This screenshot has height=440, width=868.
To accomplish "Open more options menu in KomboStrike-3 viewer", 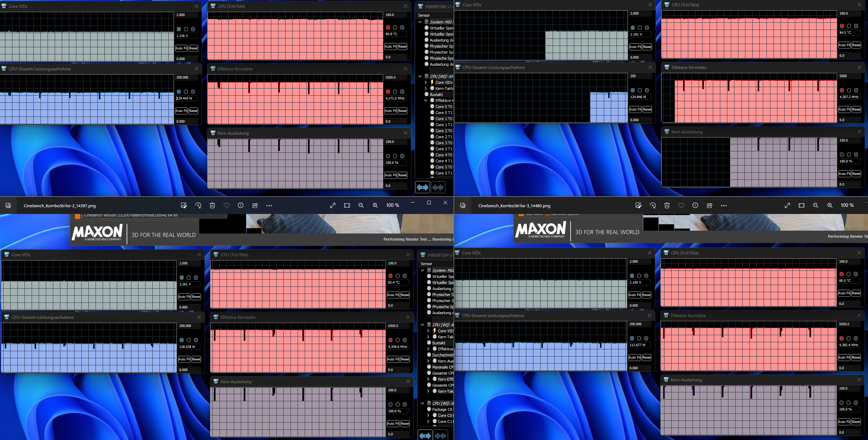I will [x=723, y=205].
